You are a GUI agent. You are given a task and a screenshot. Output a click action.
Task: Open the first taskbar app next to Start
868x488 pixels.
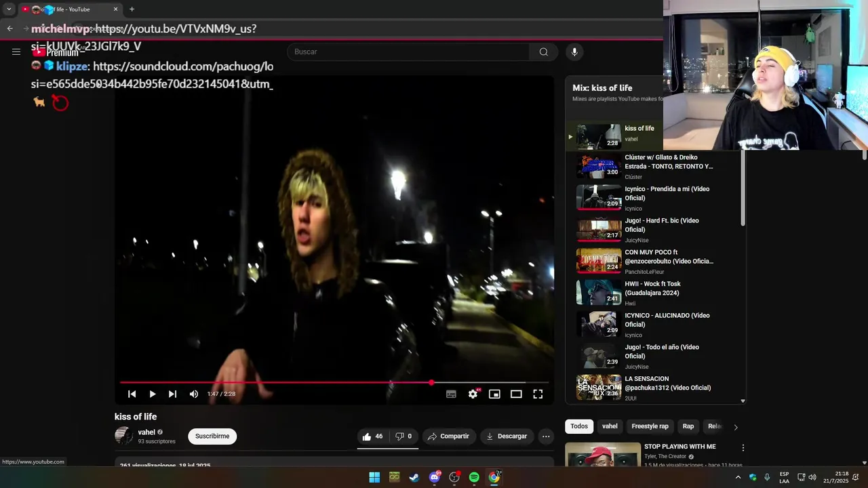pyautogui.click(x=394, y=477)
